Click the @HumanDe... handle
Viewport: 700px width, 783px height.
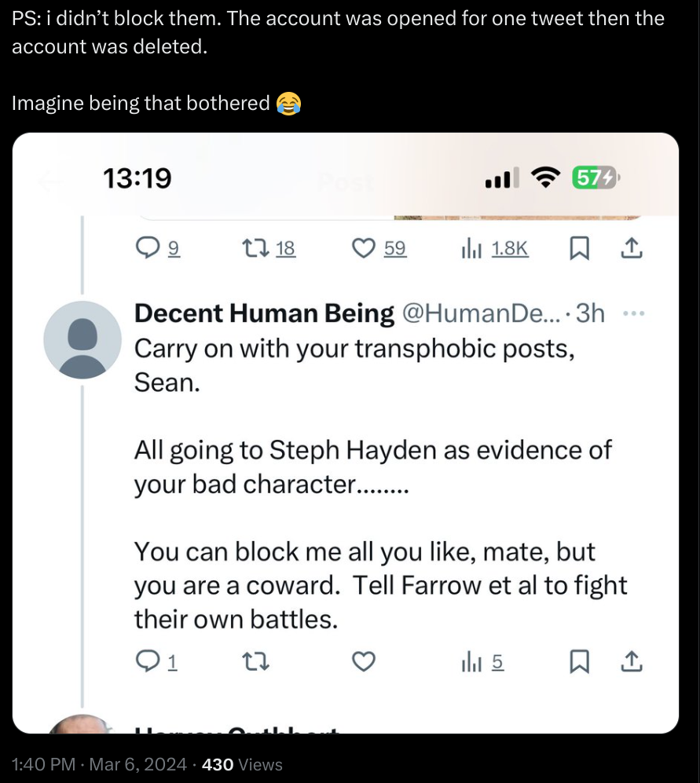coord(482,313)
